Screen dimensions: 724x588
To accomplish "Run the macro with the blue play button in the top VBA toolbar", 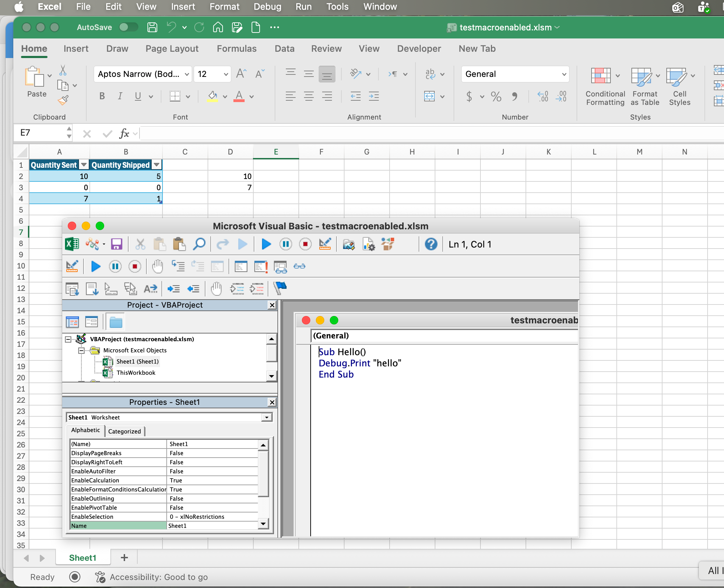I will pos(266,244).
